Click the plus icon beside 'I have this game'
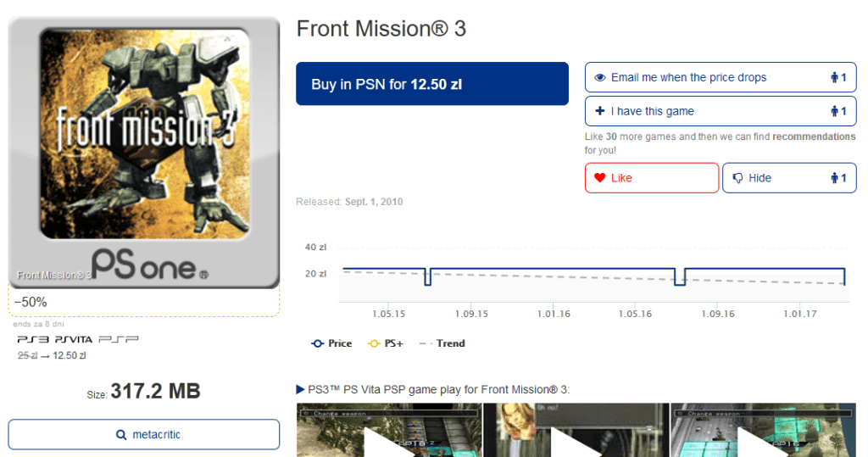 pos(600,111)
